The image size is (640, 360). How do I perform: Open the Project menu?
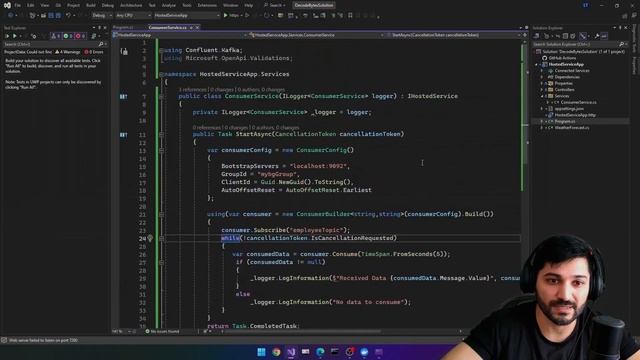[x=73, y=5]
